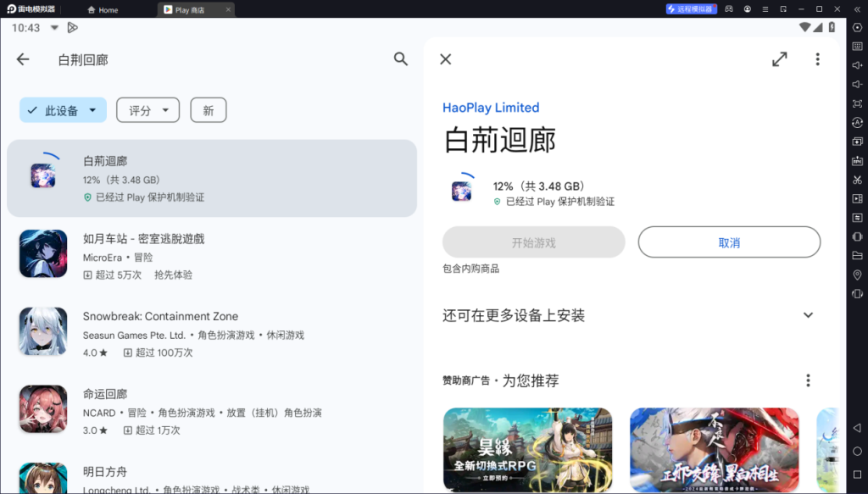Click 已经过 Play 保护机制验证 in details panel
The height and width of the screenshot is (494, 868).
(x=559, y=202)
